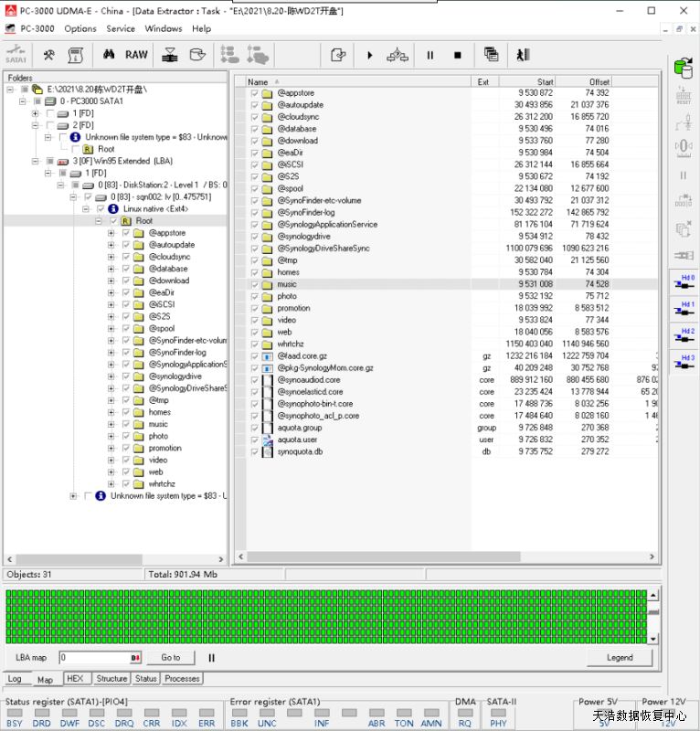Click the start (play) task button
700x731 pixels.
(370, 56)
